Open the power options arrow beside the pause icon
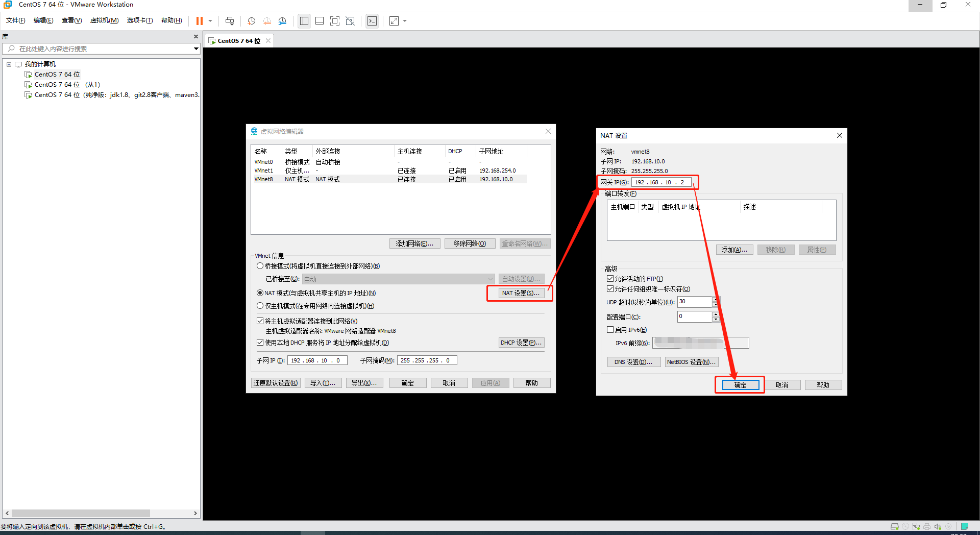980x535 pixels. click(x=210, y=21)
